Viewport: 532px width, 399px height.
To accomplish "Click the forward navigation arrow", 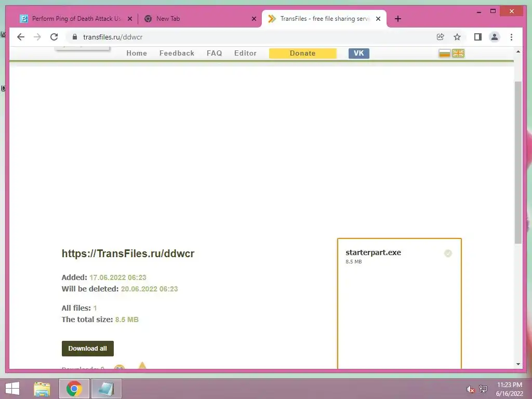I will coord(37,37).
